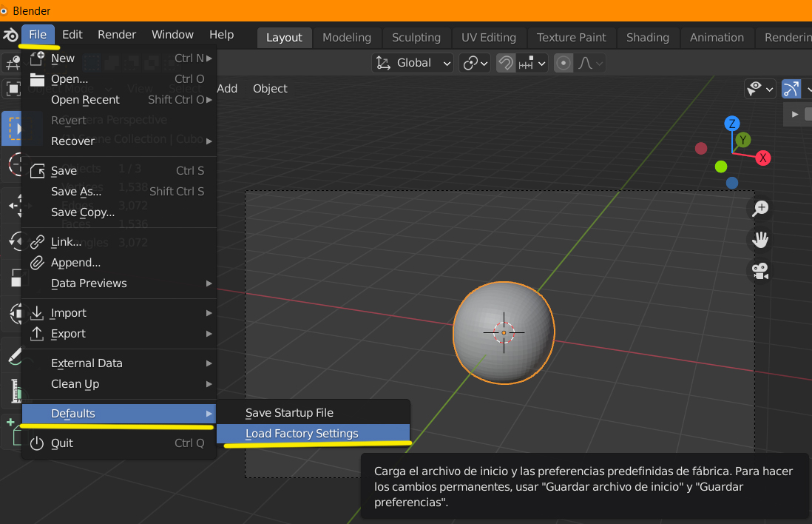This screenshot has height=524, width=812.
Task: Open the pivot point dropdown
Action: point(475,63)
